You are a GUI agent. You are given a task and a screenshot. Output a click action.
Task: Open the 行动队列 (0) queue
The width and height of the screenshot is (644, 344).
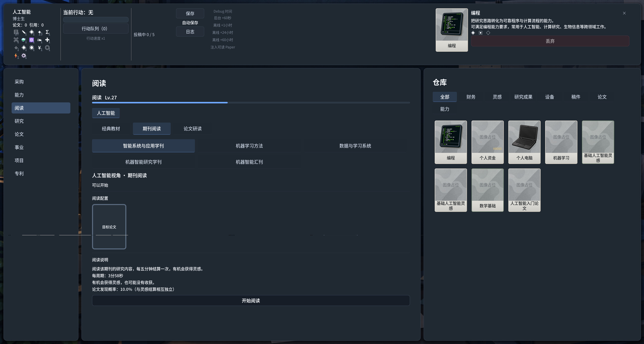coord(96,29)
